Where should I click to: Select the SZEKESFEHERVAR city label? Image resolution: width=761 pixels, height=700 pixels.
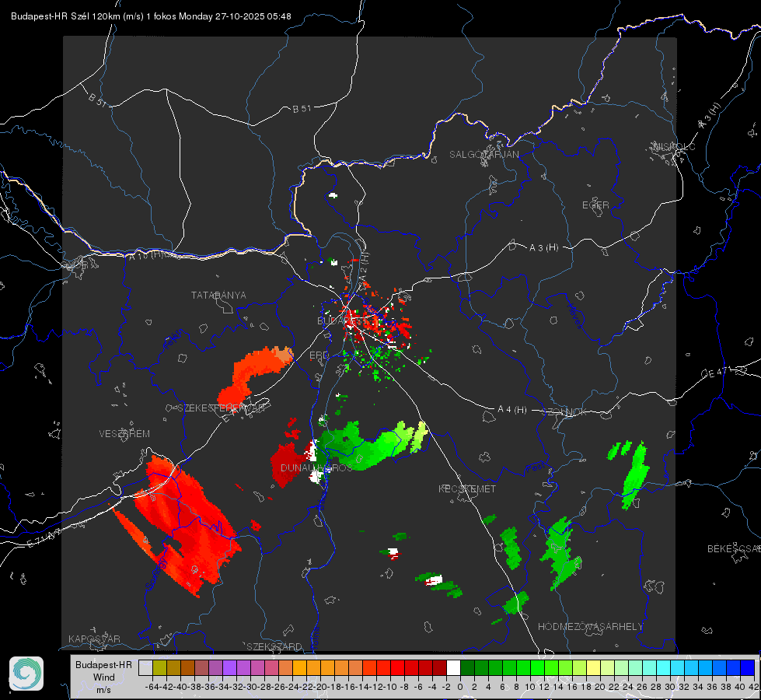tap(222, 408)
